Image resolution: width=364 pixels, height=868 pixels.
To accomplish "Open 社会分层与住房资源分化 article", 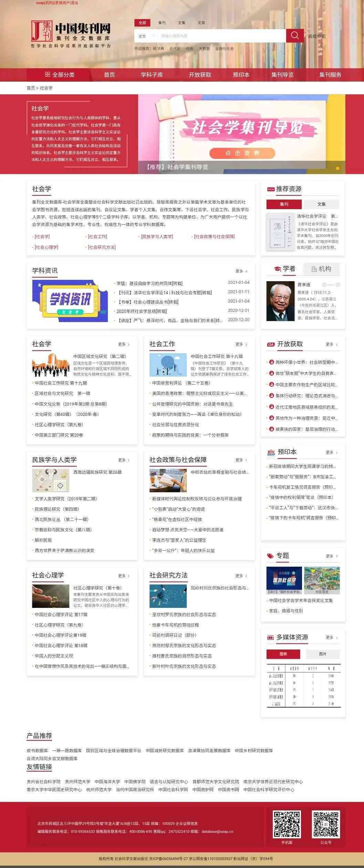I will tap(176, 425).
